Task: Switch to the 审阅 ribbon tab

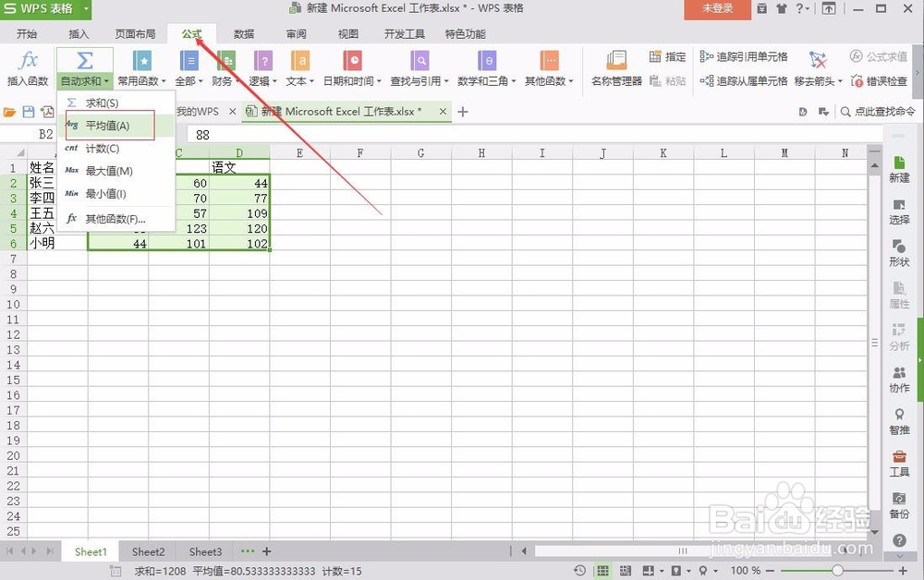Action: coord(296,33)
